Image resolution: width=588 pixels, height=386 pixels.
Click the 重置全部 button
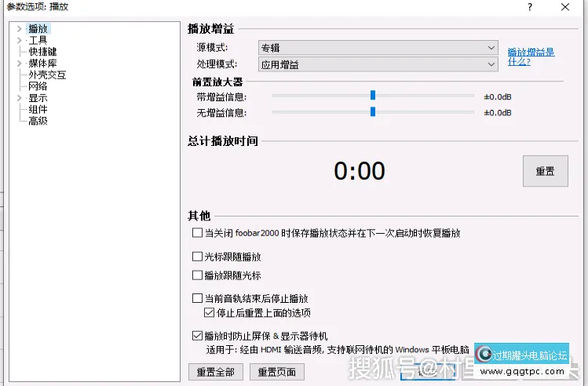tap(215, 372)
